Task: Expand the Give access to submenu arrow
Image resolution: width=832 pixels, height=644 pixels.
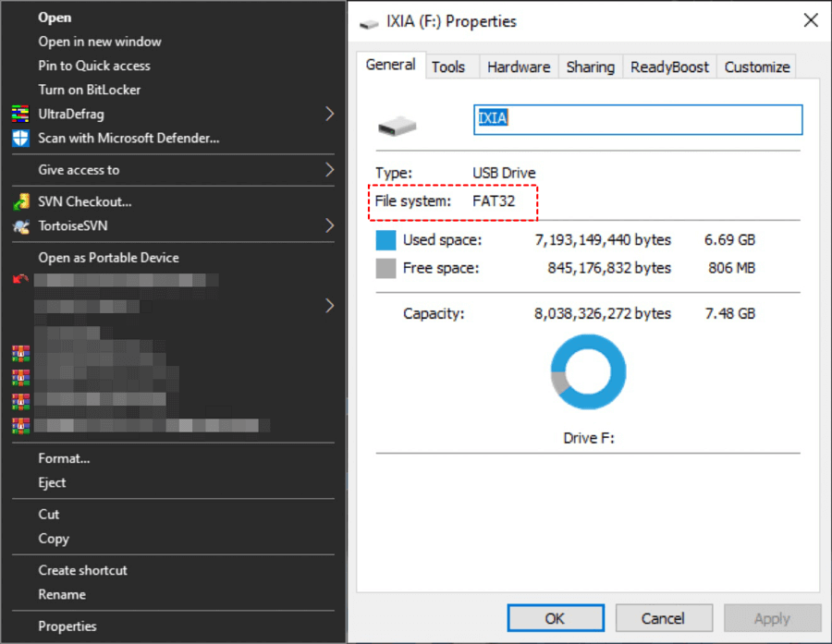Action: [329, 170]
